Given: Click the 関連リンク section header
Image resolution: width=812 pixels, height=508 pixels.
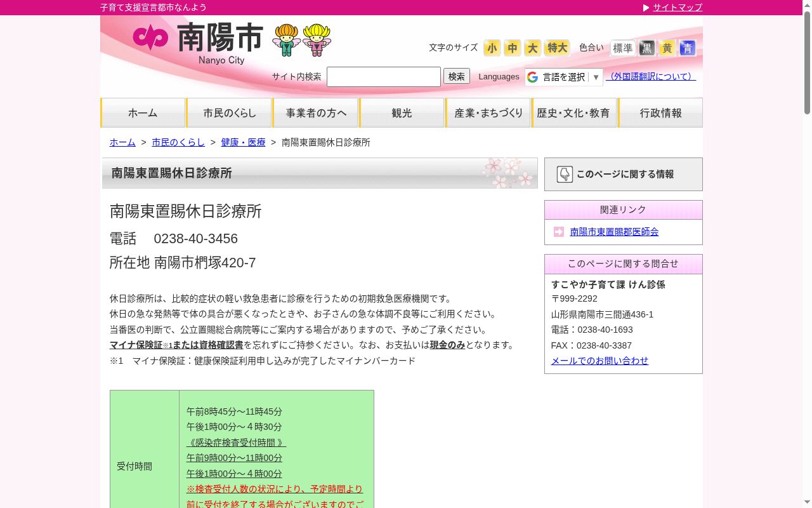Looking at the screenshot, I should [624, 210].
